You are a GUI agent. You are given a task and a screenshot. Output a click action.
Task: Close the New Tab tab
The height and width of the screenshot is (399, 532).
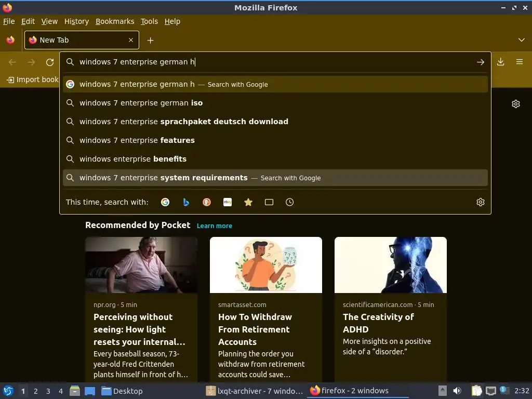tap(131, 40)
